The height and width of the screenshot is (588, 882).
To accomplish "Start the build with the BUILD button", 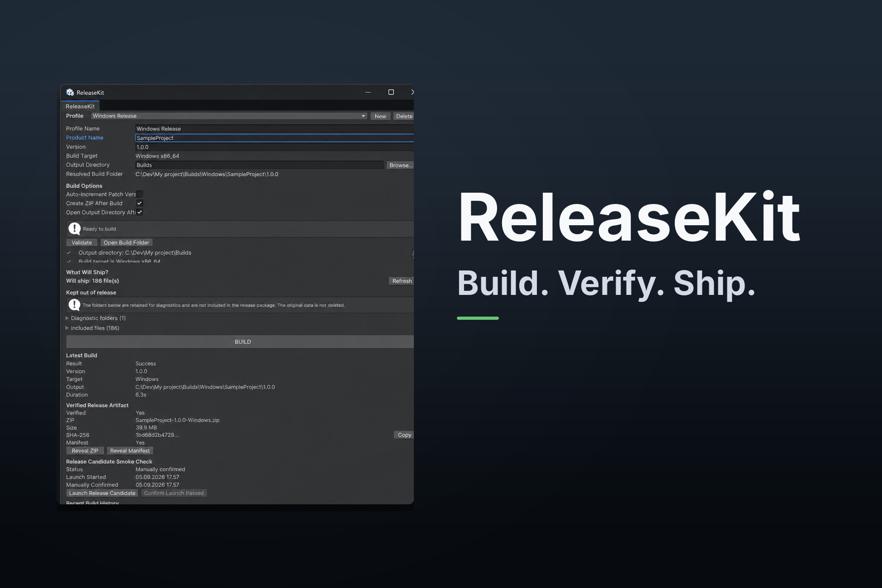I will tap(240, 341).
